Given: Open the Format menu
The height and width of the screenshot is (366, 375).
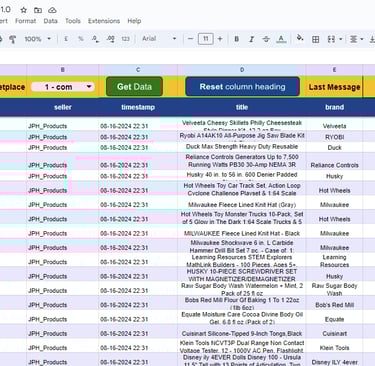Looking at the screenshot, I should coord(25,21).
